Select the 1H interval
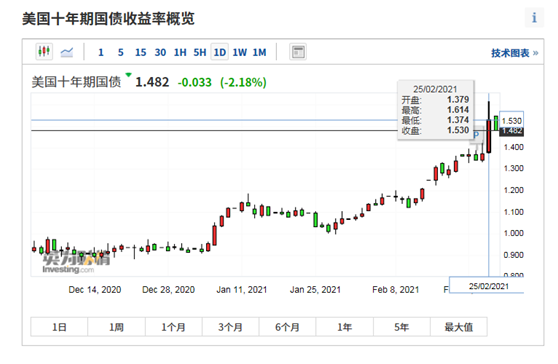Screen dimensions: 558x364 [180, 53]
